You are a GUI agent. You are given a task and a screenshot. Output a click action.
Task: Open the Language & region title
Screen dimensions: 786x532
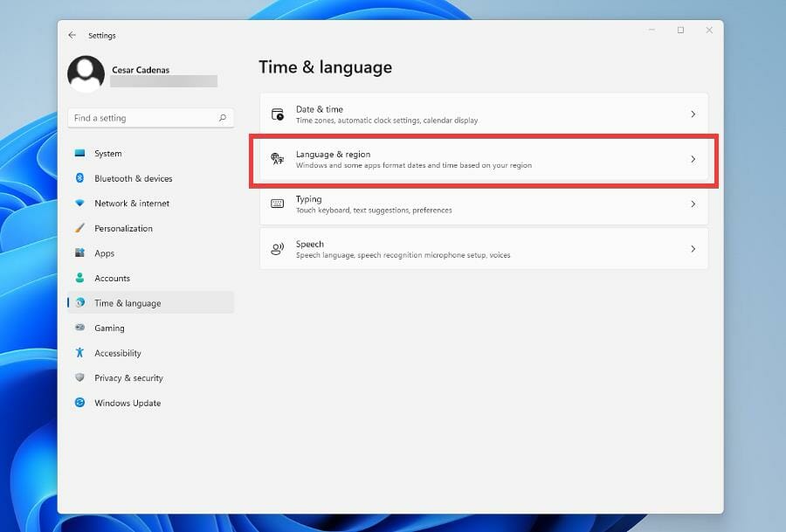click(333, 154)
